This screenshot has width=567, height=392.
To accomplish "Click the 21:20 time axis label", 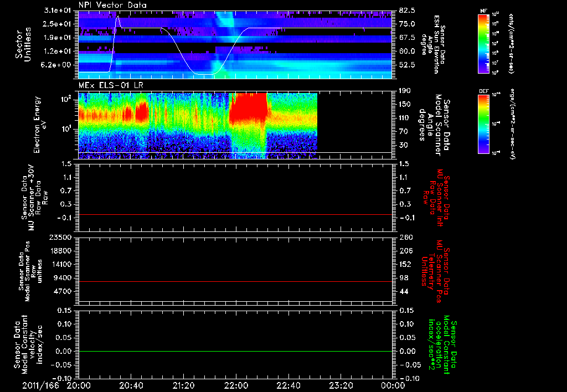I will pyautogui.click(x=184, y=385).
